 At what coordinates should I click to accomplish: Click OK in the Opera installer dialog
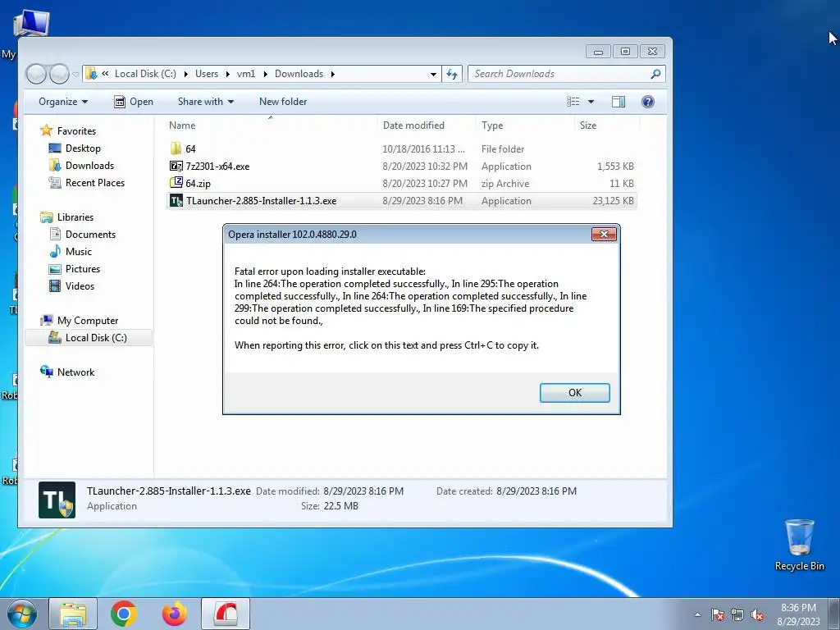pyautogui.click(x=574, y=393)
